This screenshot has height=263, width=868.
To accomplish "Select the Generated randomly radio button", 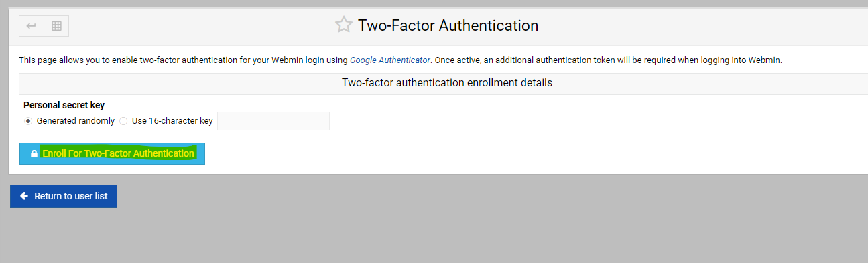I will click(x=28, y=121).
